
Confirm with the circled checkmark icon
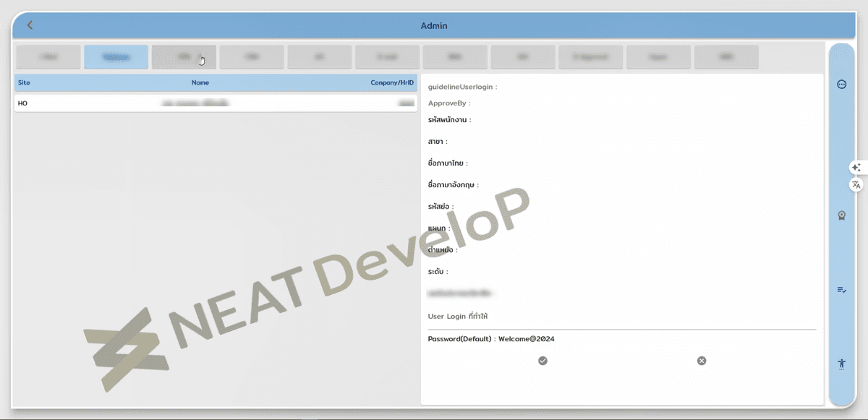(542, 361)
